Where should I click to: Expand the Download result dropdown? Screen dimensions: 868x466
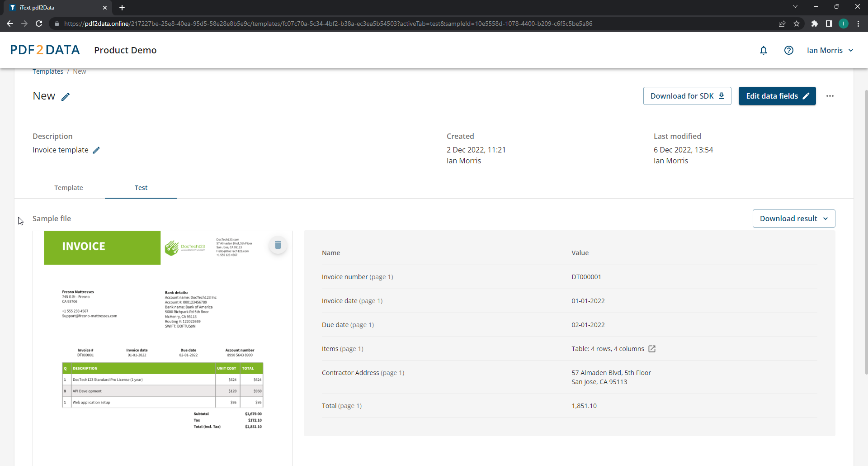coord(793,219)
